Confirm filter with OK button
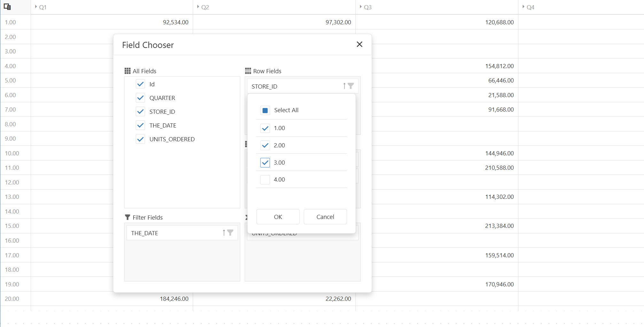Viewport: 644px width, 327px height. coord(278,217)
